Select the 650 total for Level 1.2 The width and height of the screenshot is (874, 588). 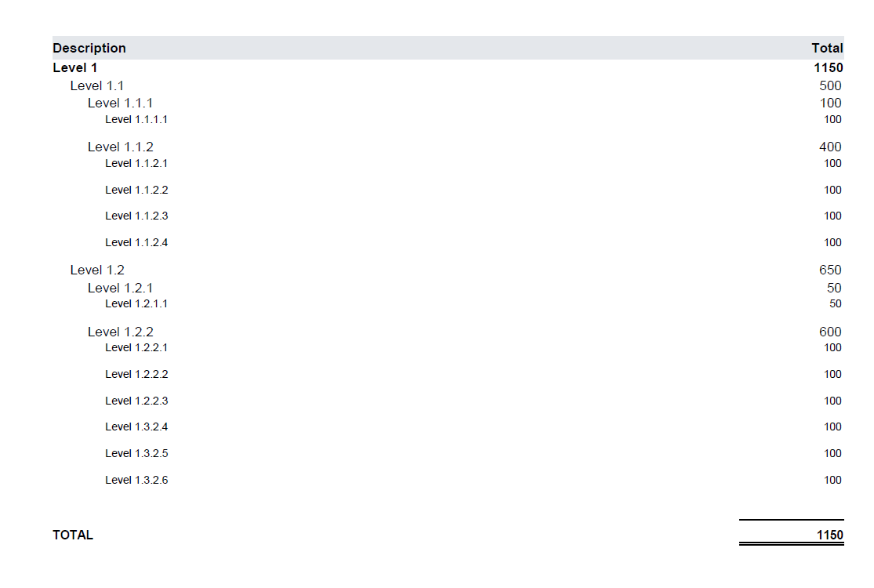click(x=830, y=270)
